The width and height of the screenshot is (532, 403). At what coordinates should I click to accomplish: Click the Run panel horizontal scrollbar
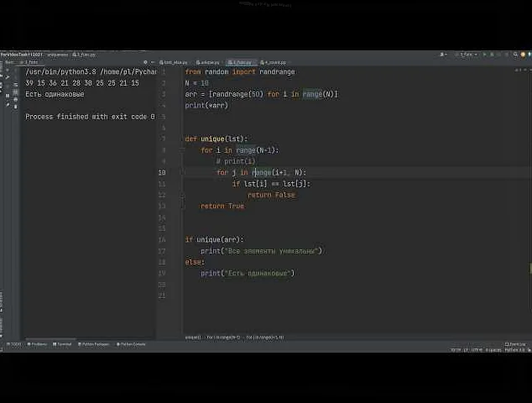50,339
